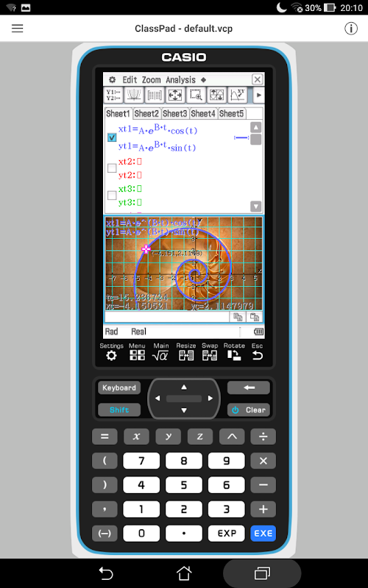Uncheck the xt1/yt1 function checkbox
The image size is (368, 588).
point(112,137)
